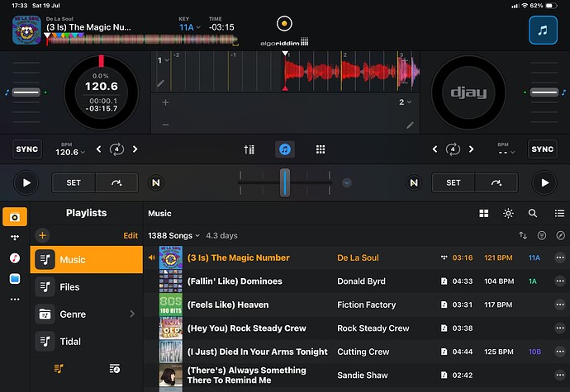Toggle Neural Mix on deck 1
This screenshot has width=570, height=392.
click(156, 182)
